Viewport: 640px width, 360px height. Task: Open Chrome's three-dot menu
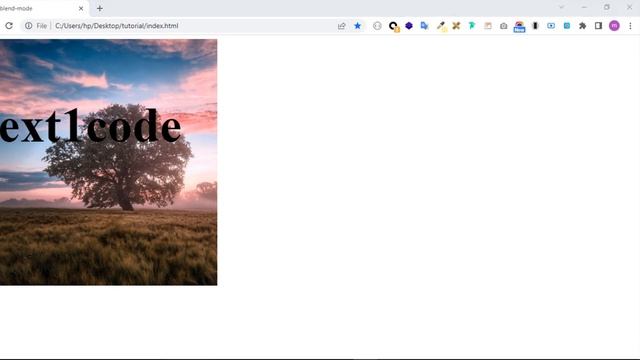[630, 26]
